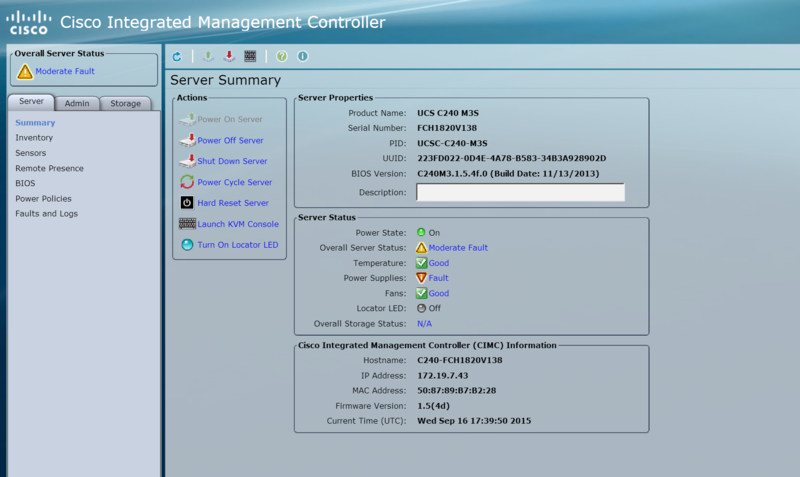This screenshot has height=477, width=800.
Task: Click the Hard Reset Server link
Action: (233, 203)
